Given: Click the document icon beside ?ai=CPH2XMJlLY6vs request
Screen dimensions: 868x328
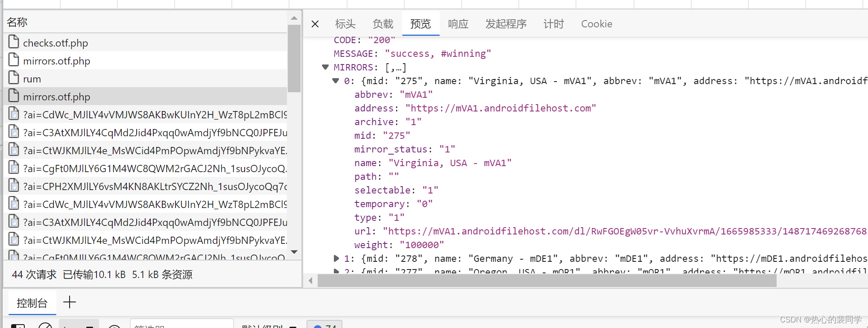Looking at the screenshot, I should click(14, 186).
